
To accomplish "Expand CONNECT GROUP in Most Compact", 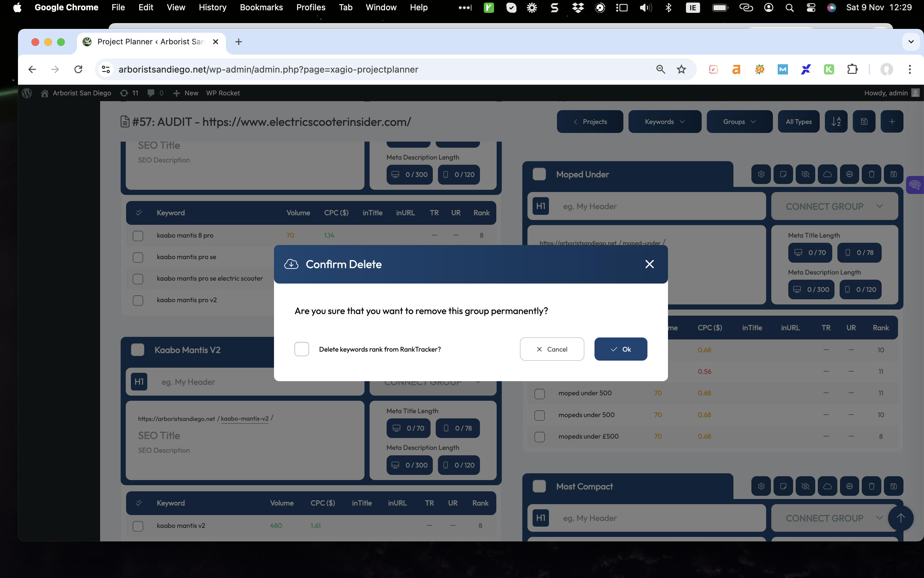I will 834,518.
